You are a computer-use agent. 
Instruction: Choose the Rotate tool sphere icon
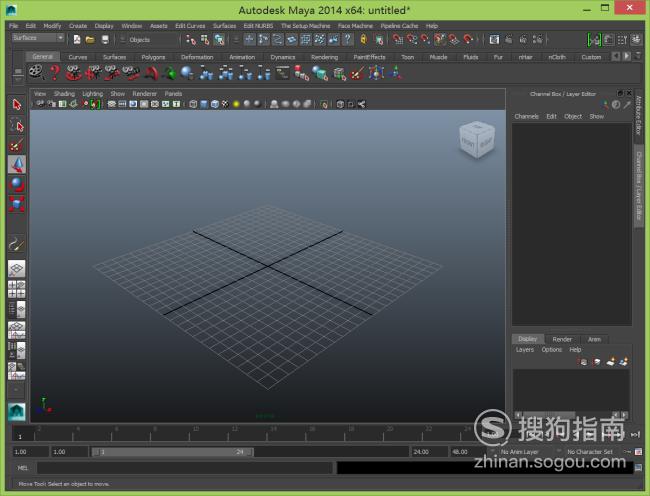pos(17,184)
